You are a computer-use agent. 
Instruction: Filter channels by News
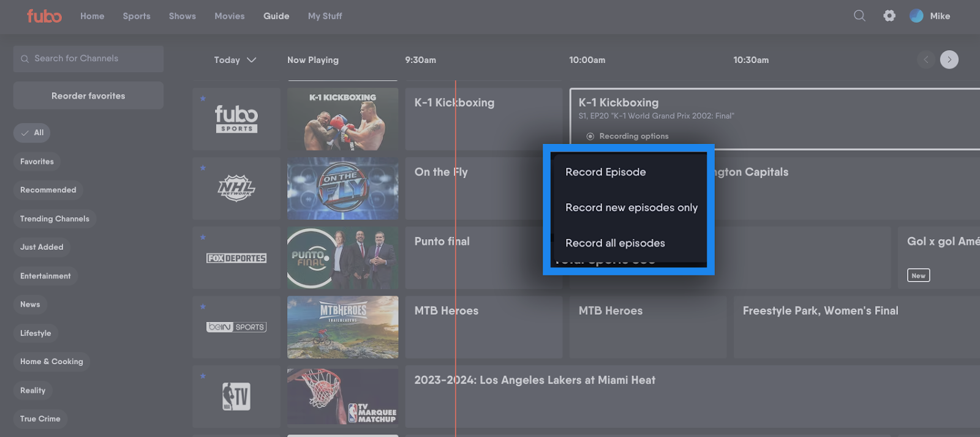click(x=30, y=304)
